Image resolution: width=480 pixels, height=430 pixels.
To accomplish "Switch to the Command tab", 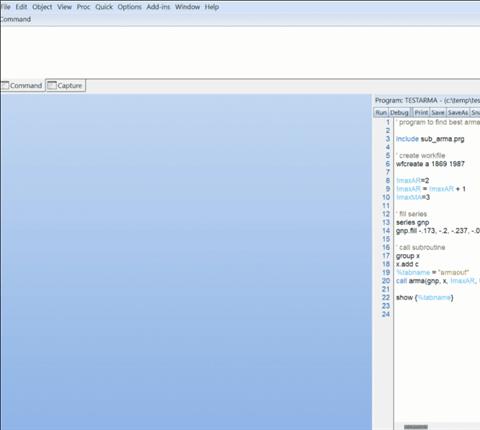I will click(x=22, y=86).
